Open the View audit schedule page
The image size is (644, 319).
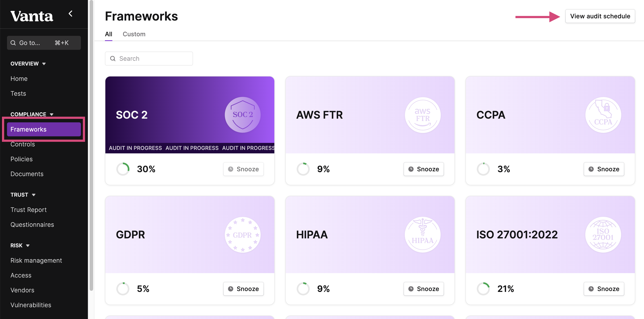[600, 16]
